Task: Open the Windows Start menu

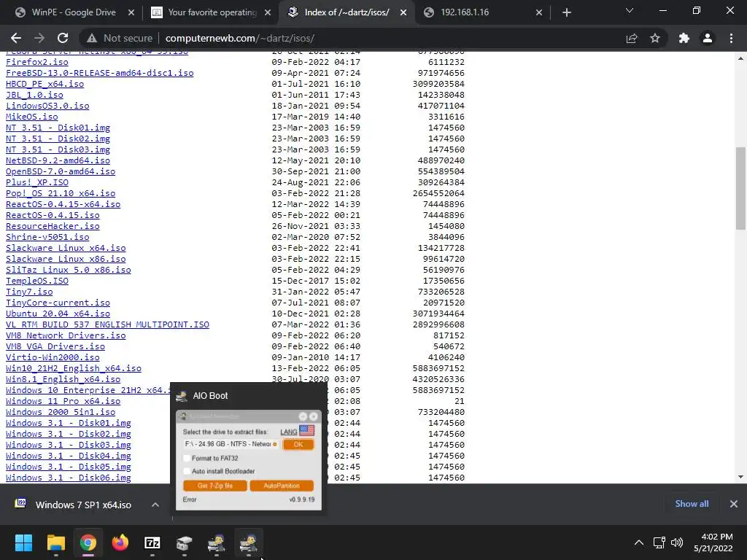Action: click(x=23, y=542)
